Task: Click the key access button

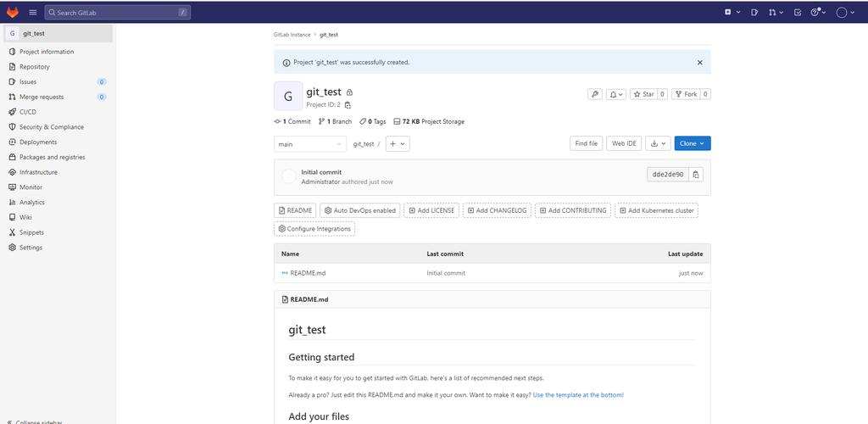Action: (595, 94)
